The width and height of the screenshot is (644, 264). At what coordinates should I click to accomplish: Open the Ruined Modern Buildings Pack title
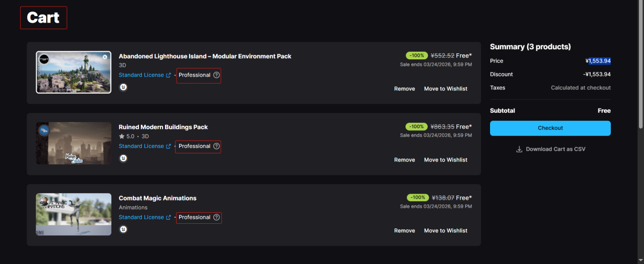tap(163, 127)
